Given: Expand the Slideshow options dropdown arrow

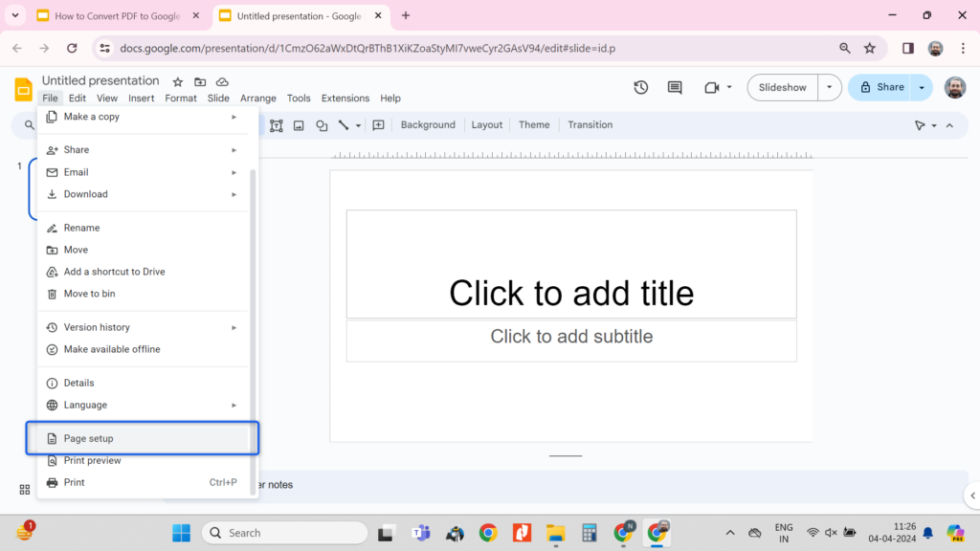Looking at the screenshot, I should coord(829,86).
